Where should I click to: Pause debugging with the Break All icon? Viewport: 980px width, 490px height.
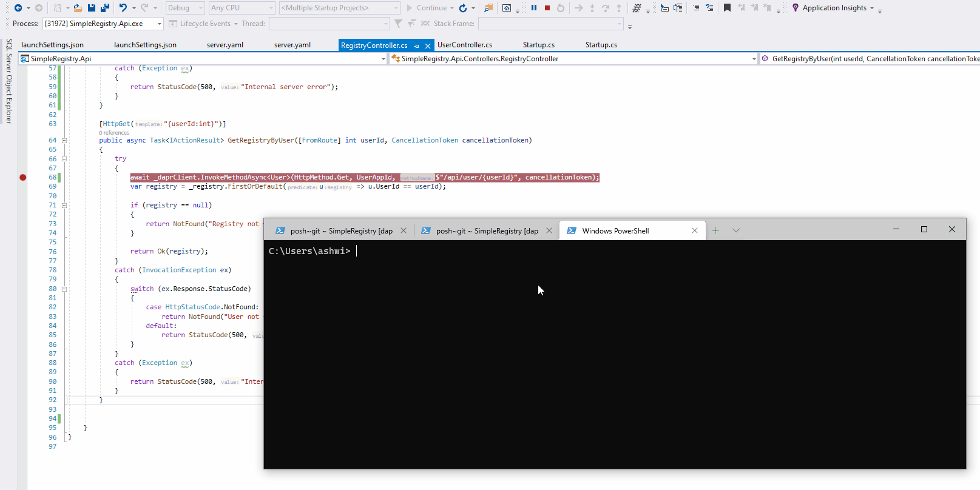tap(534, 8)
